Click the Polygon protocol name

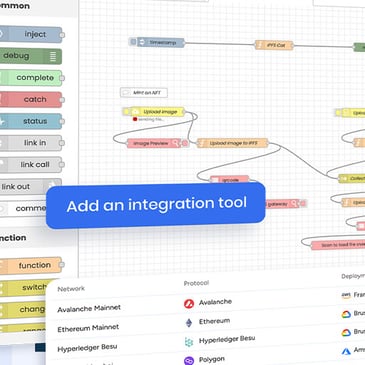pos(212,360)
